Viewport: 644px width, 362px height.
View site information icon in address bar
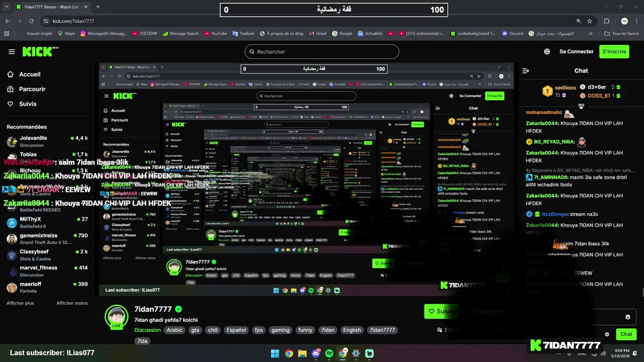click(x=46, y=21)
